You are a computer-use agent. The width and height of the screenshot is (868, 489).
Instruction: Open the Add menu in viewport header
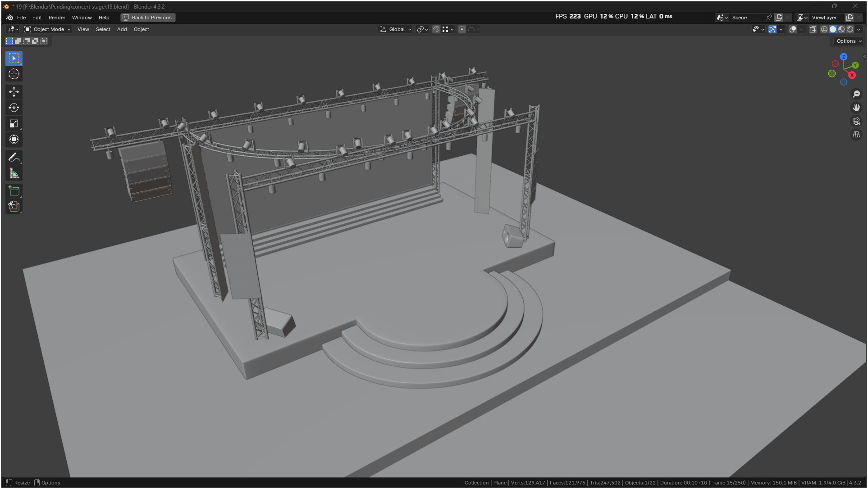(x=122, y=29)
